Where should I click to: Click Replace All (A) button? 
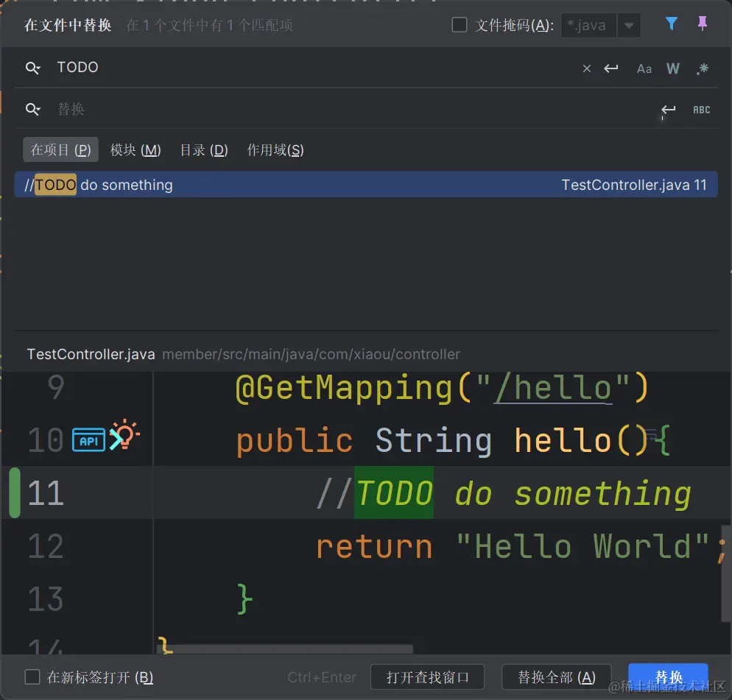[557, 677]
